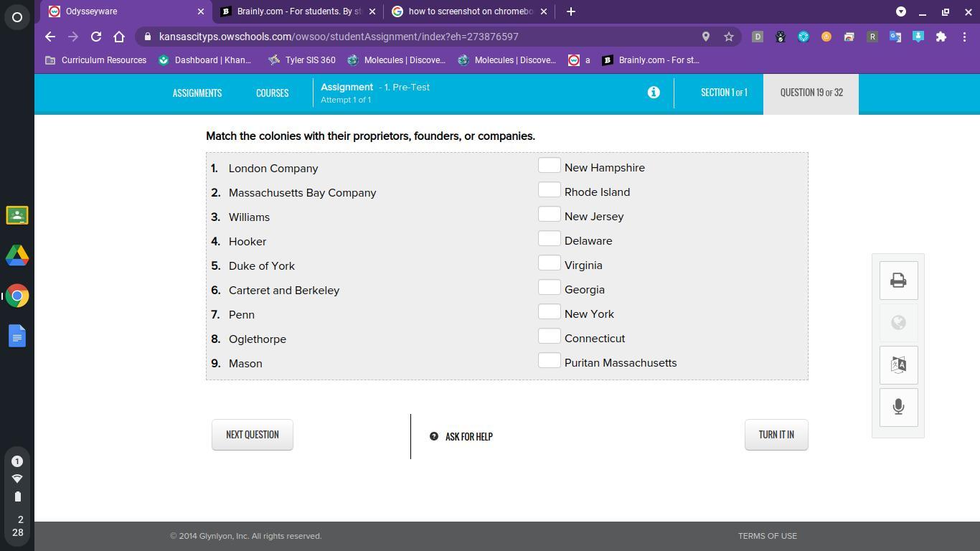Activate the microphone read-aloud icon
The height and width of the screenshot is (551, 980).
[898, 407]
